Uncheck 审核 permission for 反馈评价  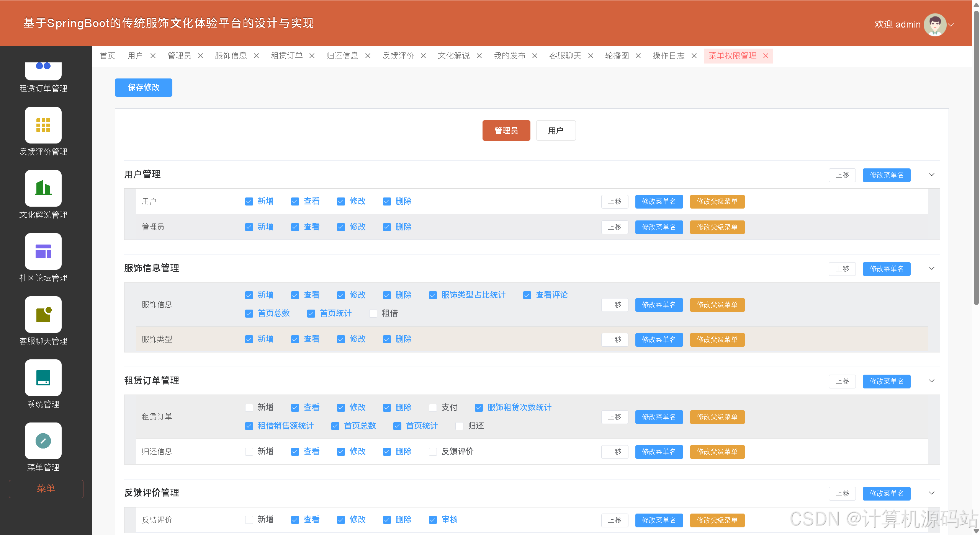pyautogui.click(x=433, y=520)
